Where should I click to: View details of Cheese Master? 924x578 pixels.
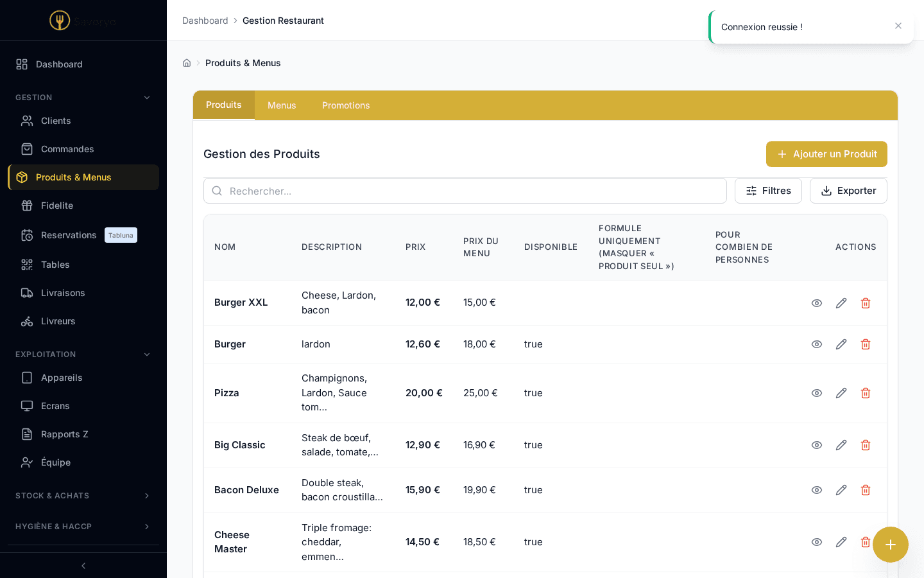tap(817, 542)
